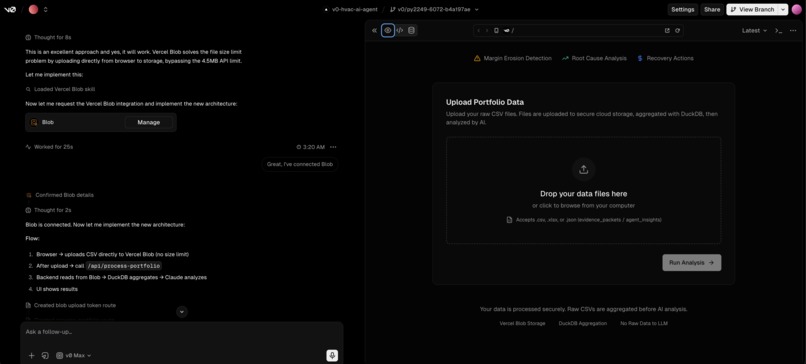Click the View Branch button

(x=752, y=9)
